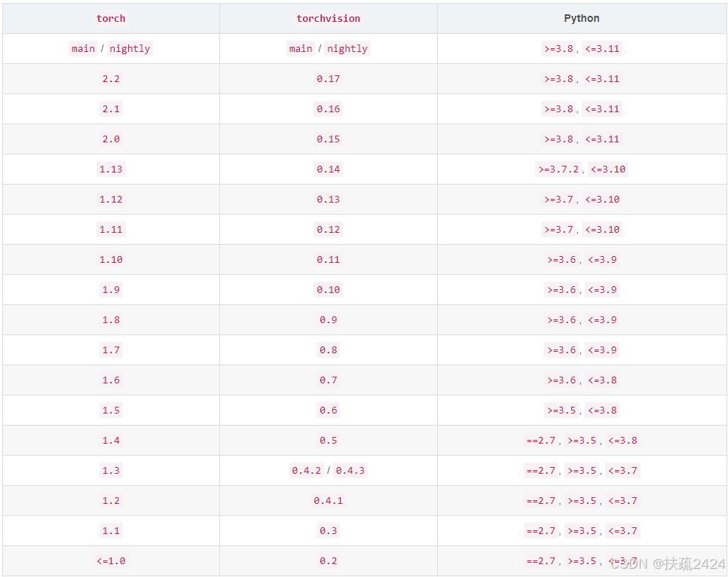
Task: Click the 'Python' column header
Action: point(581,18)
